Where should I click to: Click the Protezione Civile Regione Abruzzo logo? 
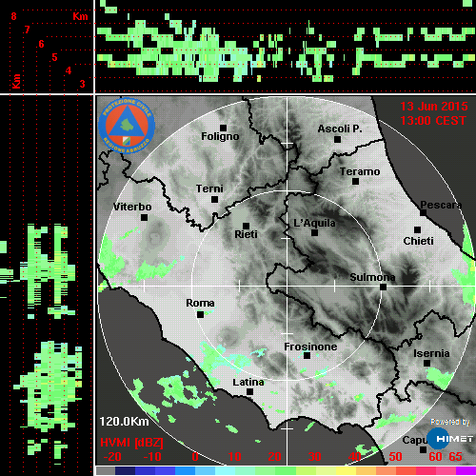click(127, 126)
